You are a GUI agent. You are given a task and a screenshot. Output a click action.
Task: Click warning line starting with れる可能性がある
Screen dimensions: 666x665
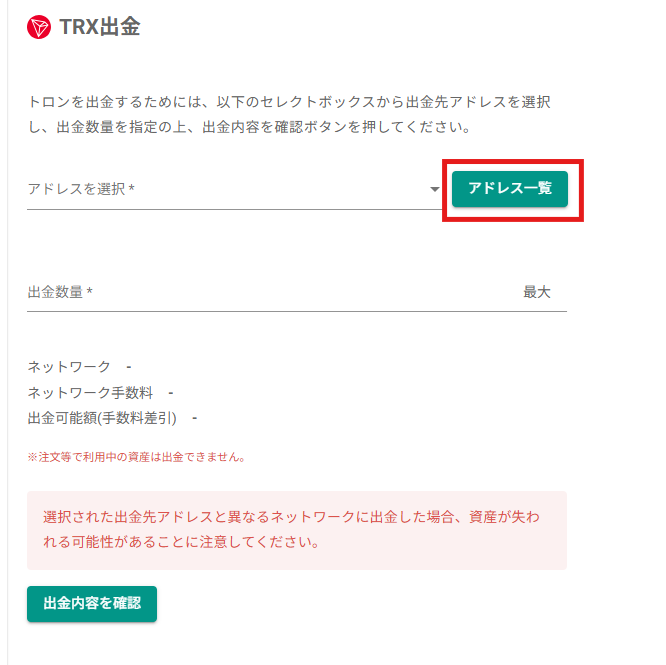(181, 542)
